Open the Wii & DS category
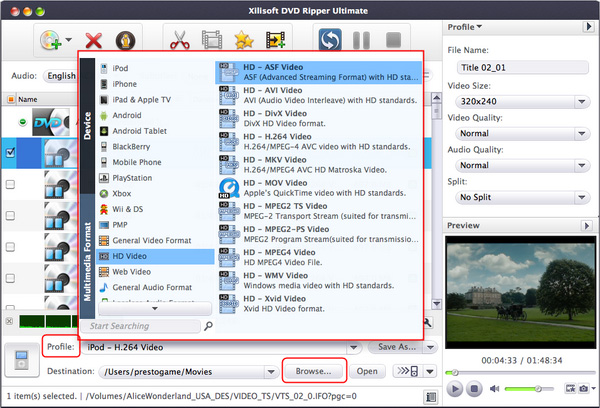Image resolution: width=600 pixels, height=408 pixels. tap(155, 209)
